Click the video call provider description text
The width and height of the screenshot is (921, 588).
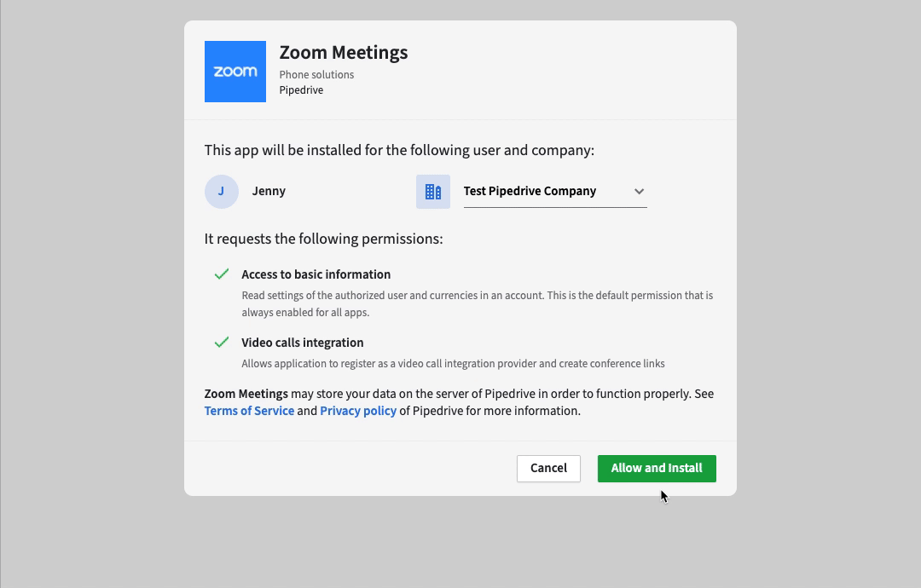(453, 363)
